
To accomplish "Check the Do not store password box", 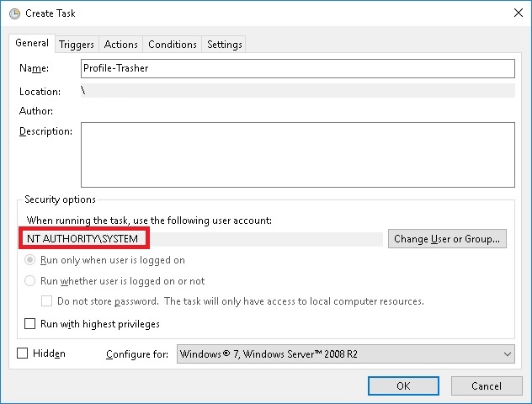I will click(x=46, y=301).
